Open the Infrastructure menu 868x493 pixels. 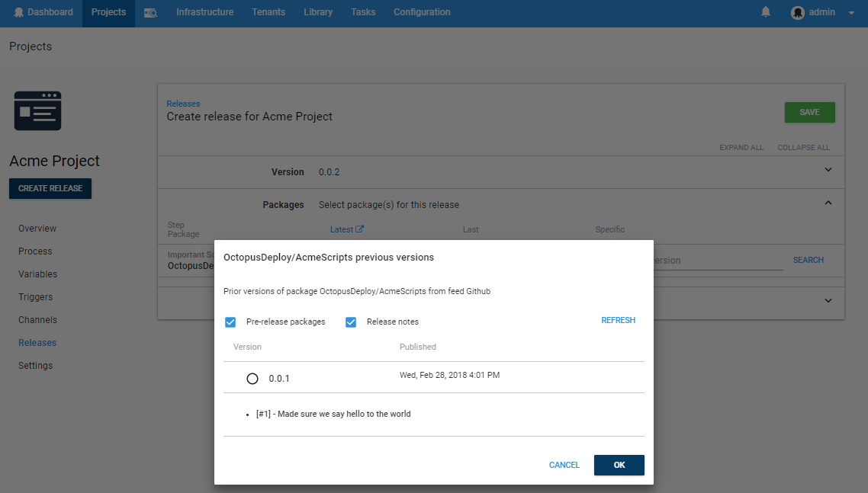point(204,12)
